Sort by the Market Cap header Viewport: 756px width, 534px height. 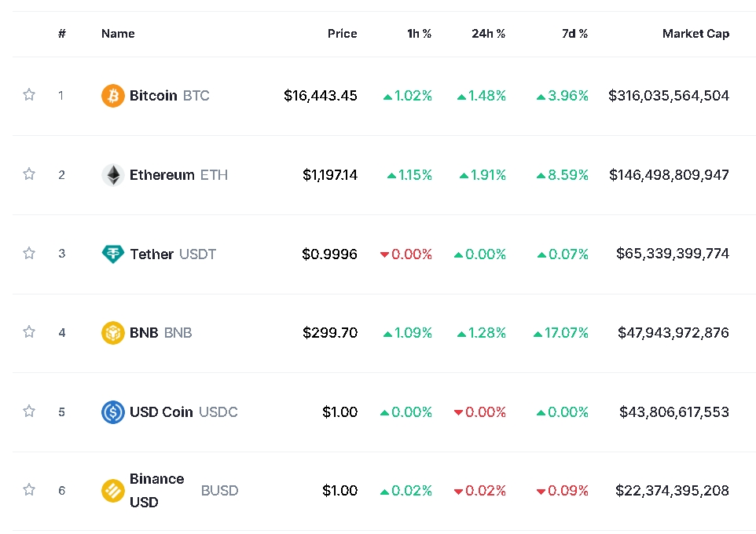click(695, 34)
